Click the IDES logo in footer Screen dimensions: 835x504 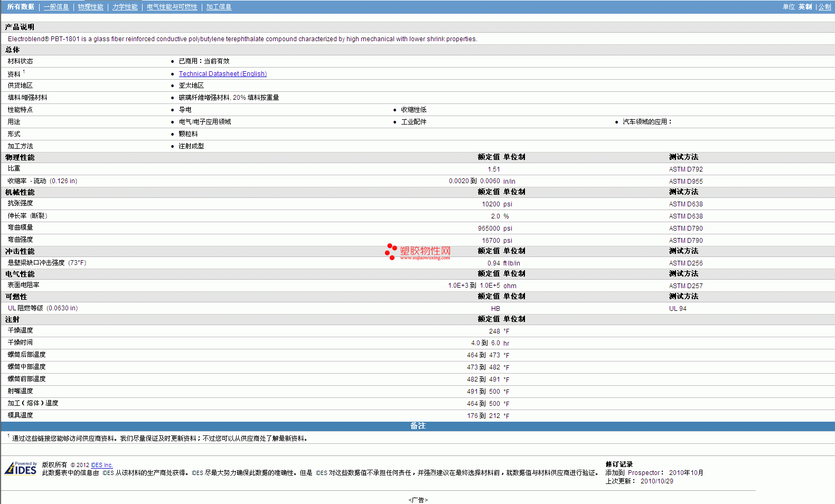(21, 468)
